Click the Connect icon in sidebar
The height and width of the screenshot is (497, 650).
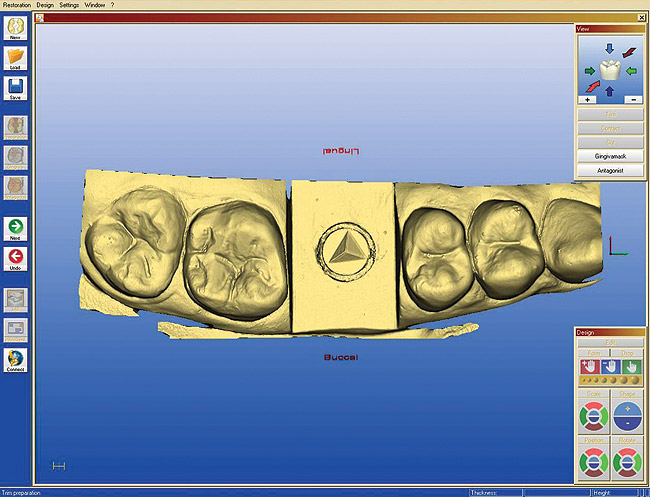(16, 361)
